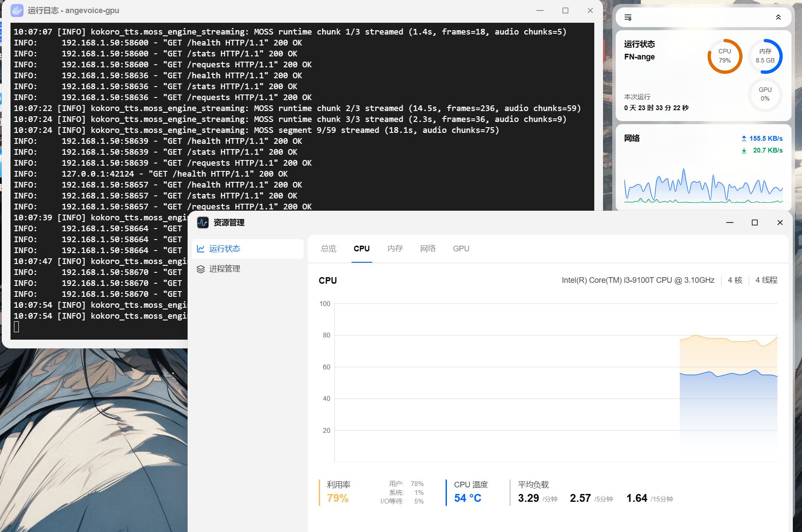Viewport: 802px width, 532px height.
Task: Click the uptime text 0 天 23 时 33 分 22 秒
Action: pos(656,108)
